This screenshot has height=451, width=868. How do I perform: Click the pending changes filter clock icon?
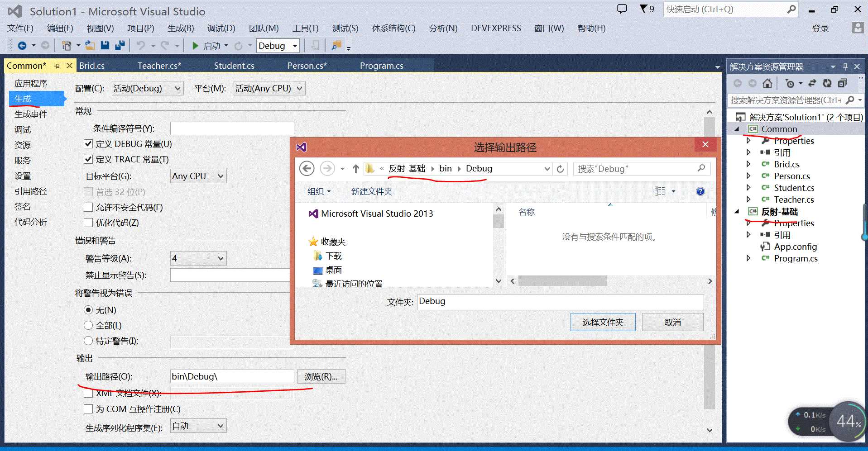pos(790,83)
